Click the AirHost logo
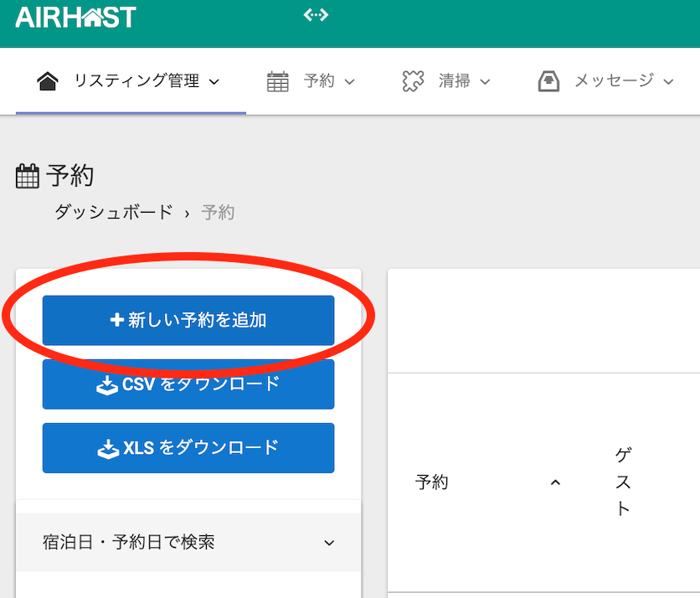700x598 pixels. coord(75,17)
